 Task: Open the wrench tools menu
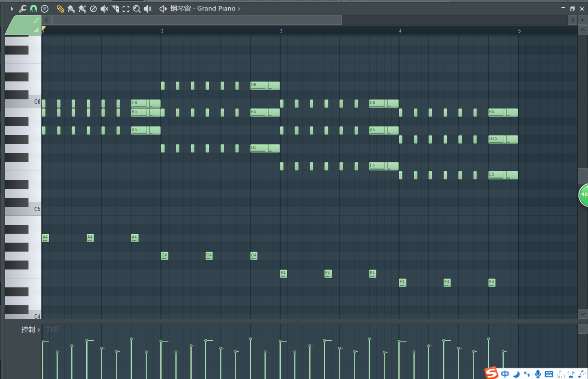point(23,9)
